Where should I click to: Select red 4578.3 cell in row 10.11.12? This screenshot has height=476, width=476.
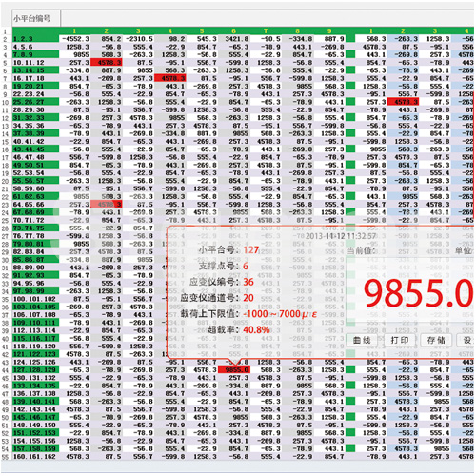coord(107,62)
